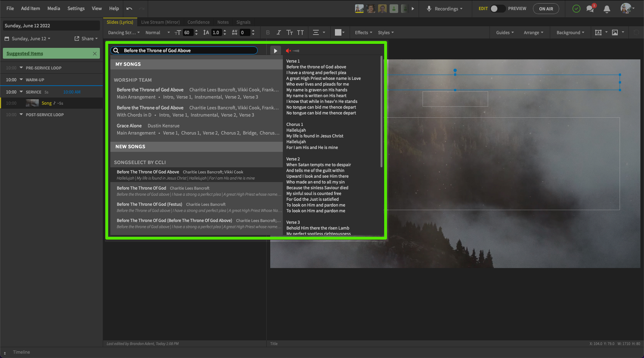Toggle all caps text icon
The height and width of the screenshot is (358, 644).
pyautogui.click(x=300, y=32)
